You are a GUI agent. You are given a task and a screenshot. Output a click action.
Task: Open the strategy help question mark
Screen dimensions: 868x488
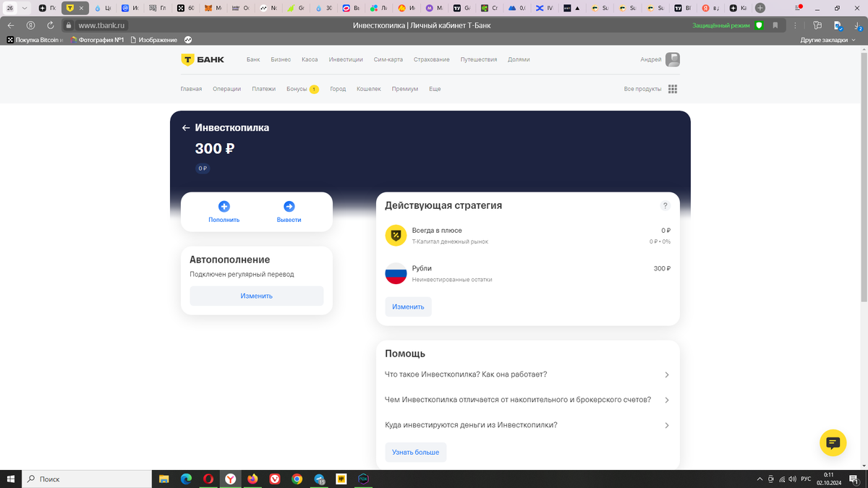(x=665, y=205)
